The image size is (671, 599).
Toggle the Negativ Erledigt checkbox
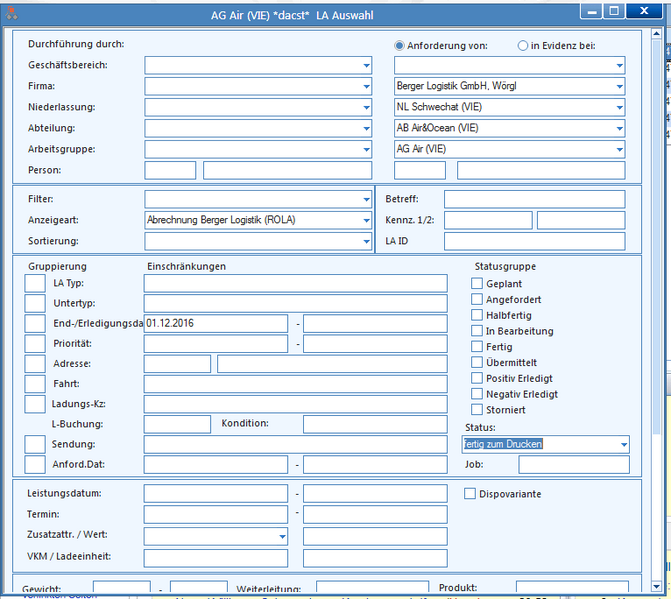click(477, 394)
